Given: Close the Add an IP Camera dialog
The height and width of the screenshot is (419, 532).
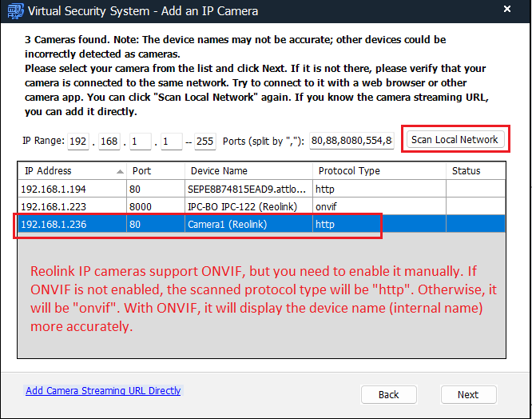Looking at the screenshot, I should (x=506, y=10).
